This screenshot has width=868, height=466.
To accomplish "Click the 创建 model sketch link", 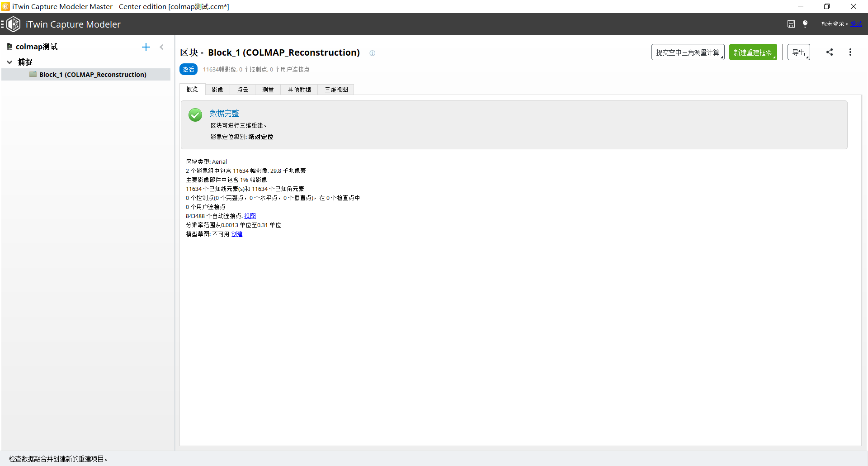I will click(x=237, y=234).
